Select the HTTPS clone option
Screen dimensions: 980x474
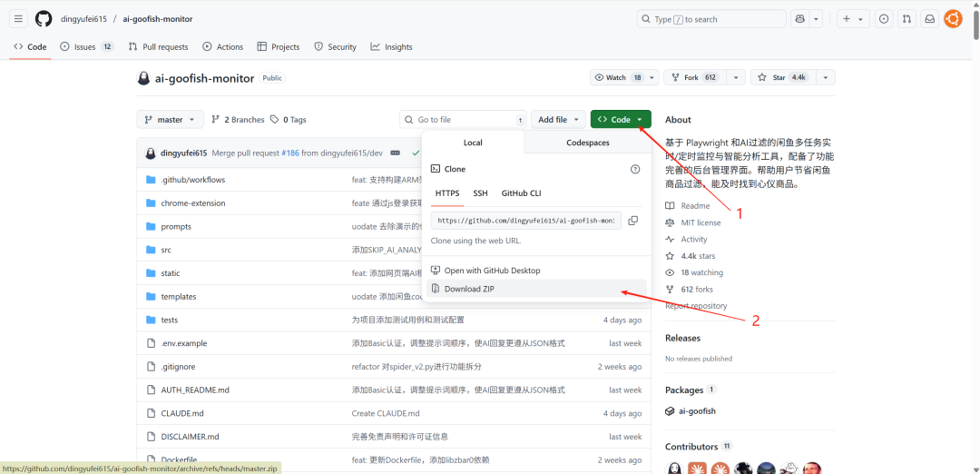point(447,193)
